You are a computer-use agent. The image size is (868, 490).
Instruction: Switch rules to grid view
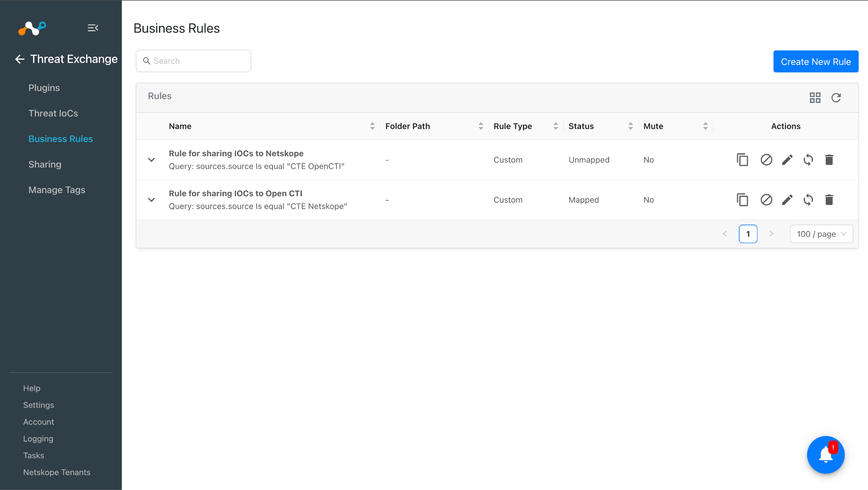[x=815, y=98]
